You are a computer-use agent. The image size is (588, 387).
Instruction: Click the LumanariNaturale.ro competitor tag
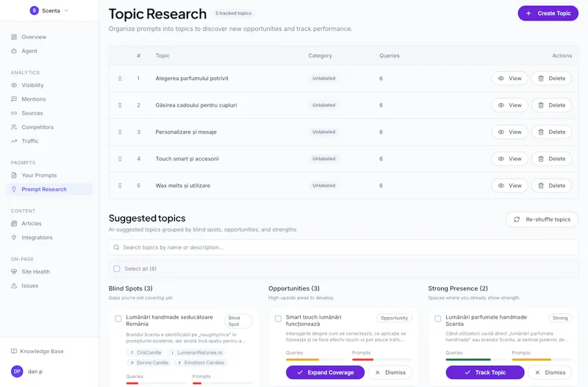[x=196, y=352]
